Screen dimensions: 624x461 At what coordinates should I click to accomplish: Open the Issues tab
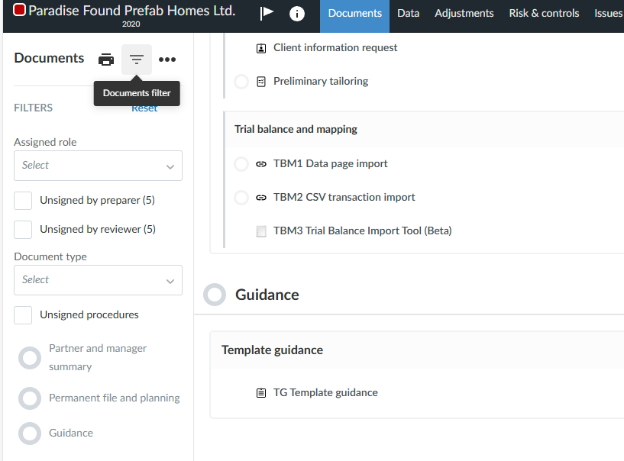608,14
